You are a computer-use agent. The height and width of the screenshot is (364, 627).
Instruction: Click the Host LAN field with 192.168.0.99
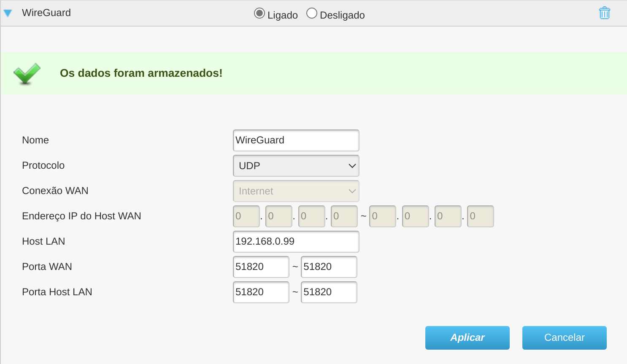295,241
